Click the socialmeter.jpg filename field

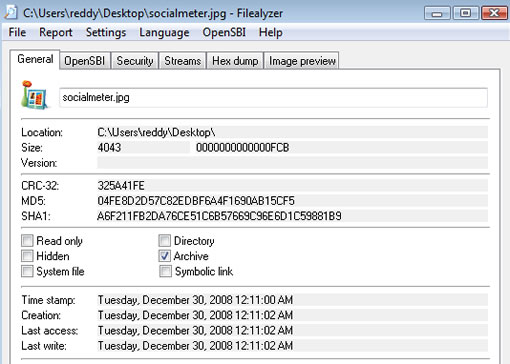[x=273, y=97]
